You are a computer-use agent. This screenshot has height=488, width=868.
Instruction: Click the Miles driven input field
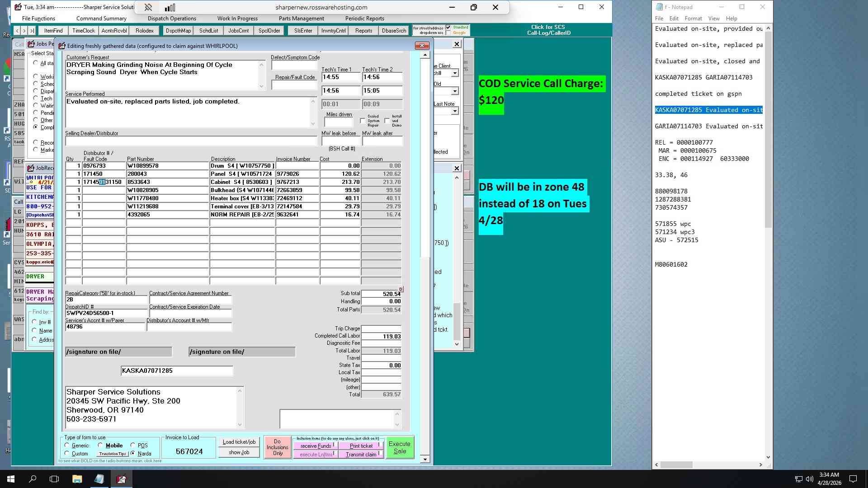coord(339,122)
